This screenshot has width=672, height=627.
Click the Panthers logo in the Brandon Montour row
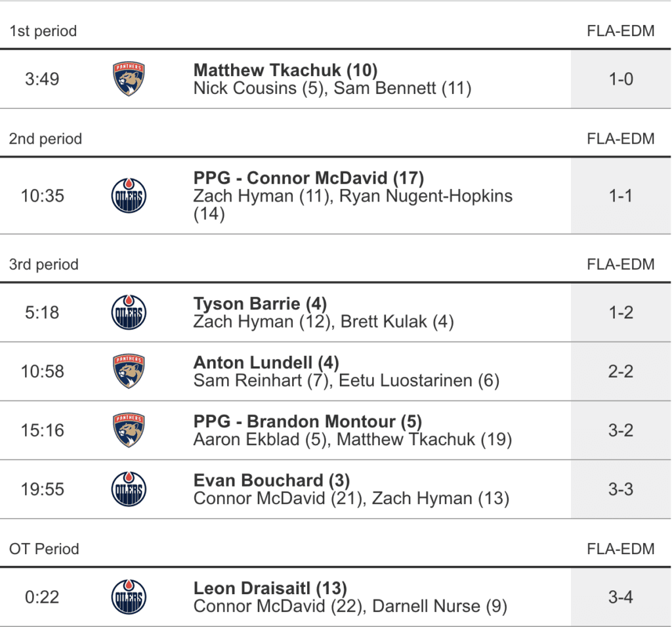129,431
